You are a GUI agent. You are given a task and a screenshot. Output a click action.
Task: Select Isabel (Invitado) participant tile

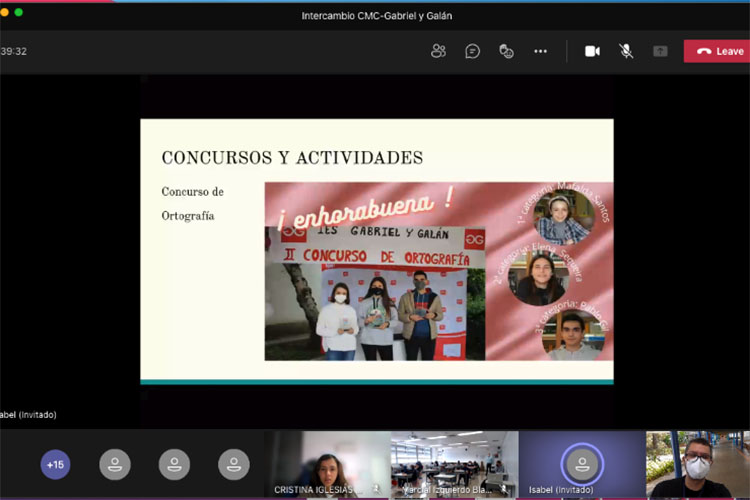click(582, 463)
